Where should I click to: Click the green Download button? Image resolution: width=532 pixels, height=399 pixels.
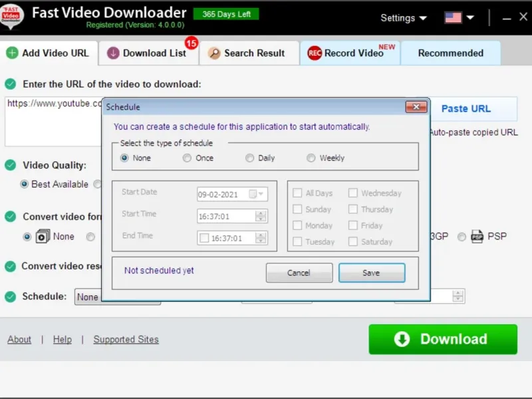[x=443, y=339]
